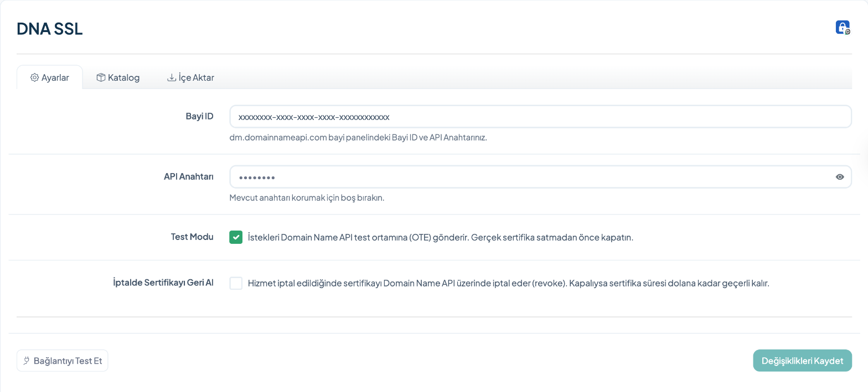868x392 pixels.
Task: Click the Test Modu label
Action: (192, 237)
